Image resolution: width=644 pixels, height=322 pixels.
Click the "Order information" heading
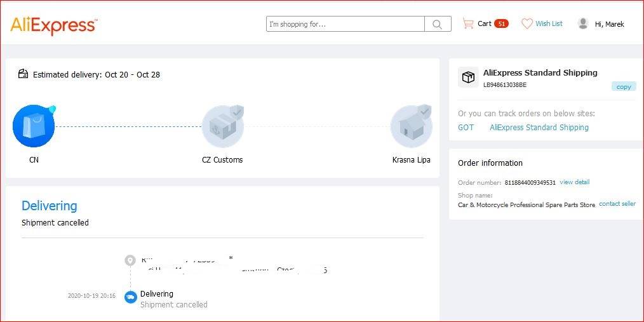click(490, 163)
